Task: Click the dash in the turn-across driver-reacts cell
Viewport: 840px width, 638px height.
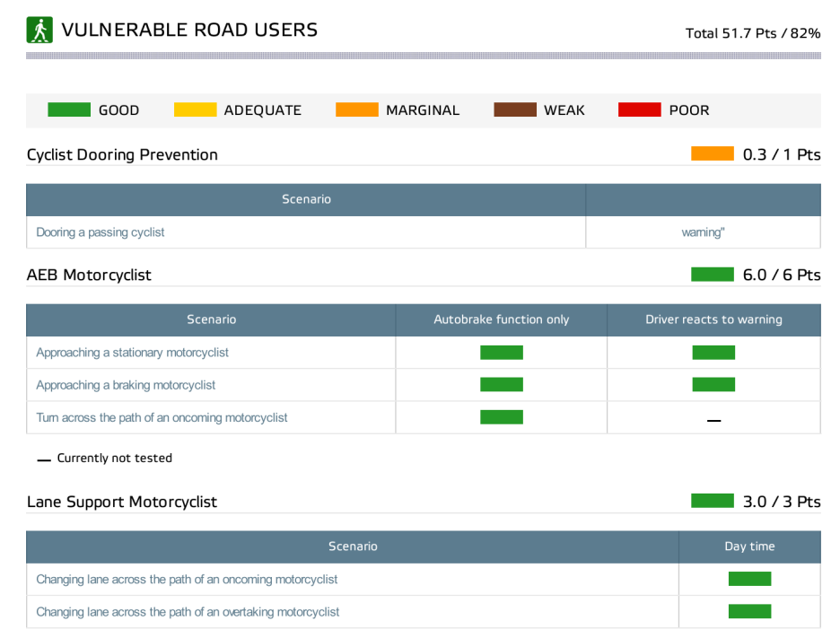Action: (714, 421)
